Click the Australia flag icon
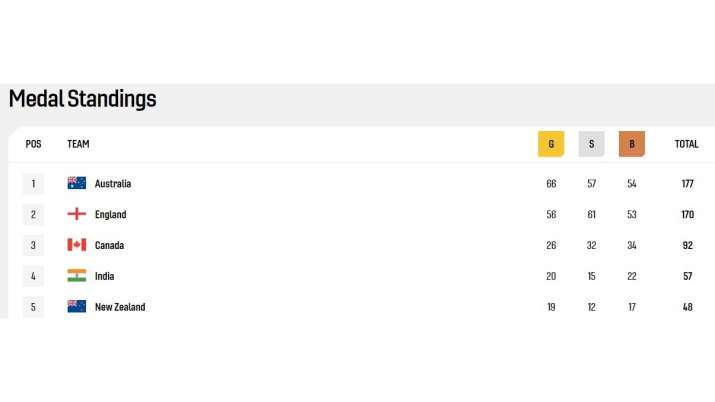Viewport: 715px width, 402px height. pos(77,183)
